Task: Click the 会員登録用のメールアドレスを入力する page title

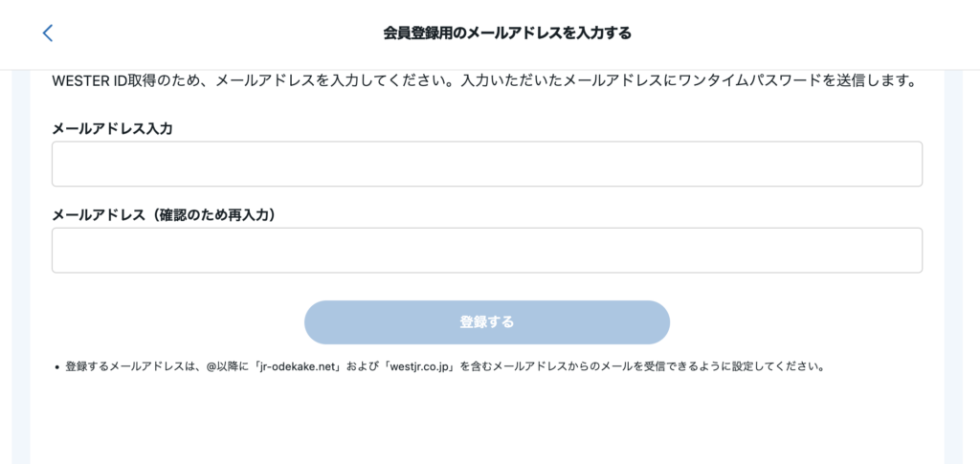Action: [507, 33]
